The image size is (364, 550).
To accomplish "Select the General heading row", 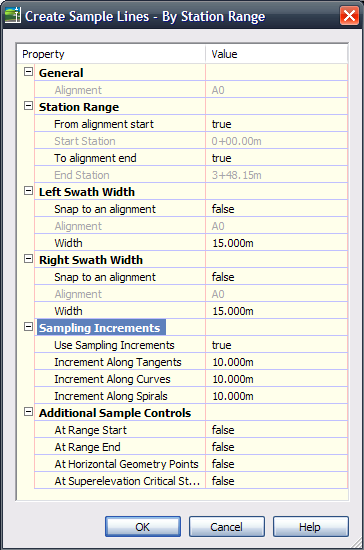I will point(61,73).
